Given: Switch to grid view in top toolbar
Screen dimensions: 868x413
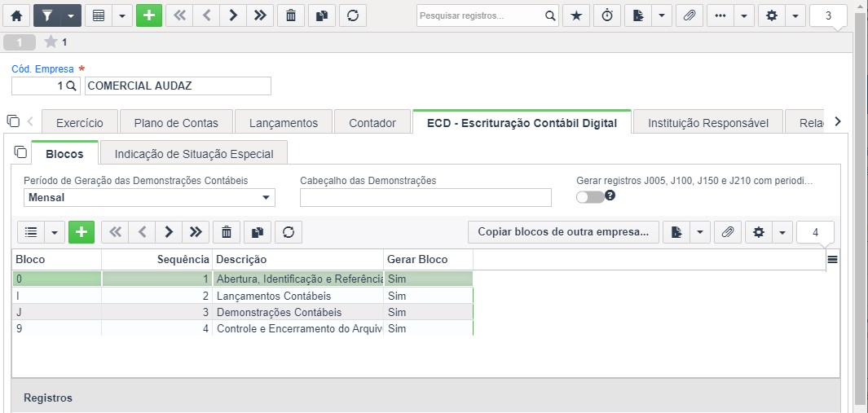Looking at the screenshot, I should pyautogui.click(x=99, y=15).
